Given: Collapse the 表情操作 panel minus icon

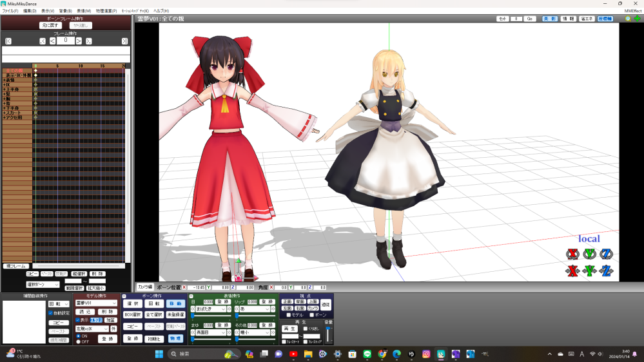Looking at the screenshot, I should coord(191,296).
